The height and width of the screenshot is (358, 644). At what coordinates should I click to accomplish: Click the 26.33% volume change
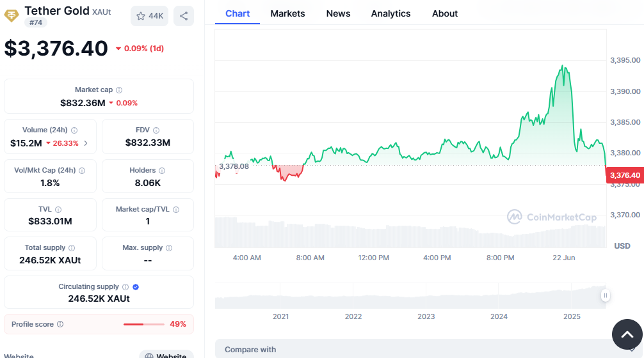pos(62,143)
